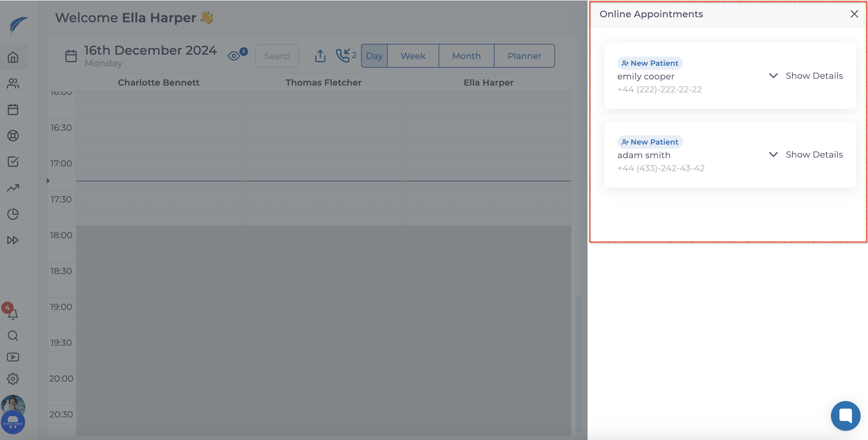Open the settings gear icon
The image size is (868, 440).
(13, 379)
